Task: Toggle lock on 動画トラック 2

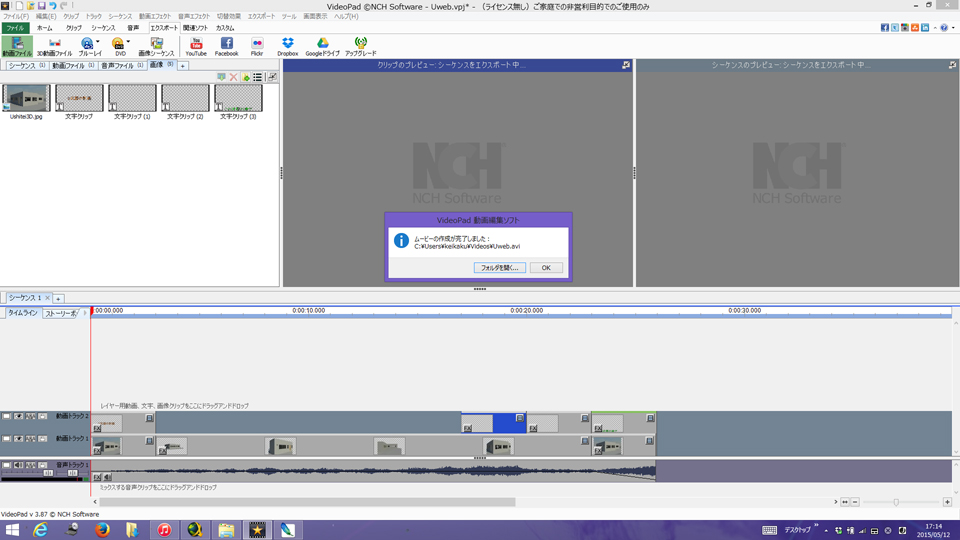Action: [x=43, y=416]
